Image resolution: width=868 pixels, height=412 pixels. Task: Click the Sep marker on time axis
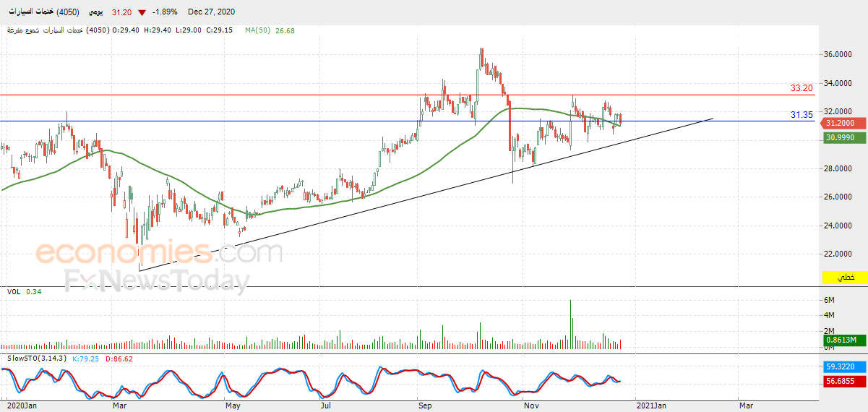[x=425, y=406]
